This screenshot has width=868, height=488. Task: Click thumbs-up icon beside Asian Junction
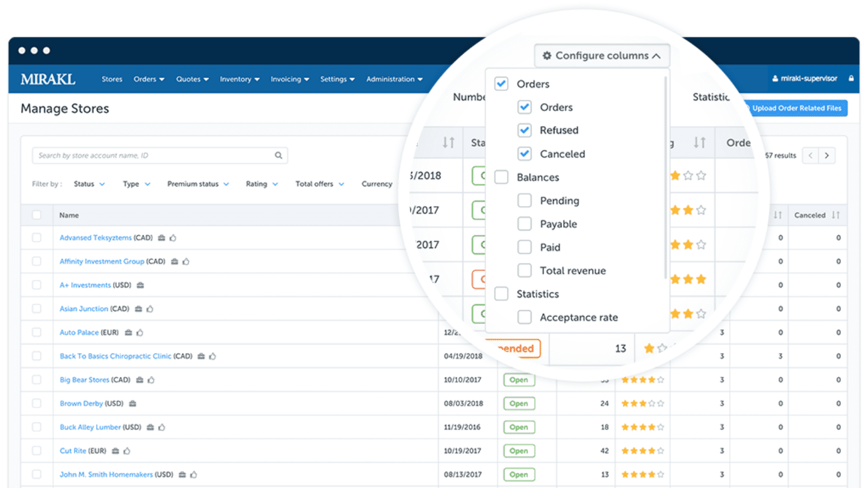[150, 309]
